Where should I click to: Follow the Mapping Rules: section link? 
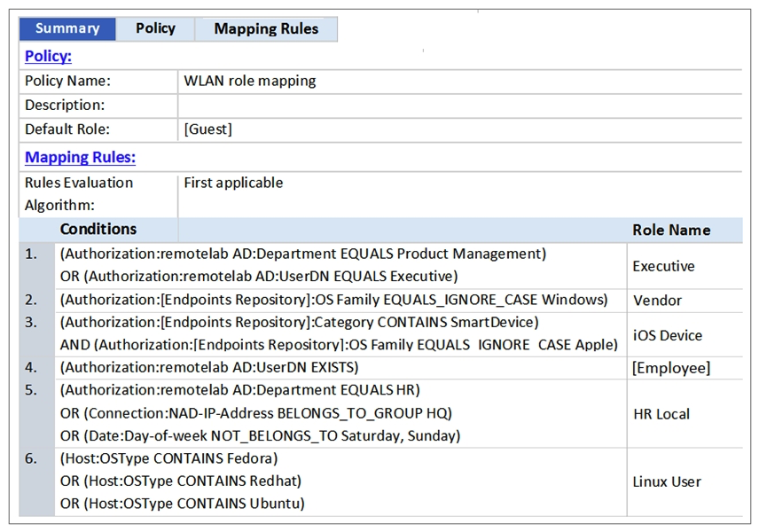click(80, 157)
